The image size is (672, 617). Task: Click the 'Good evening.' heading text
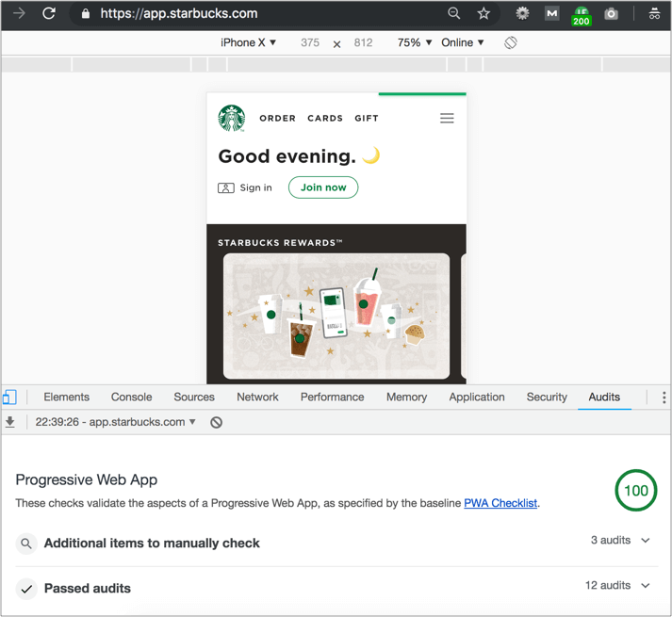coord(287,156)
